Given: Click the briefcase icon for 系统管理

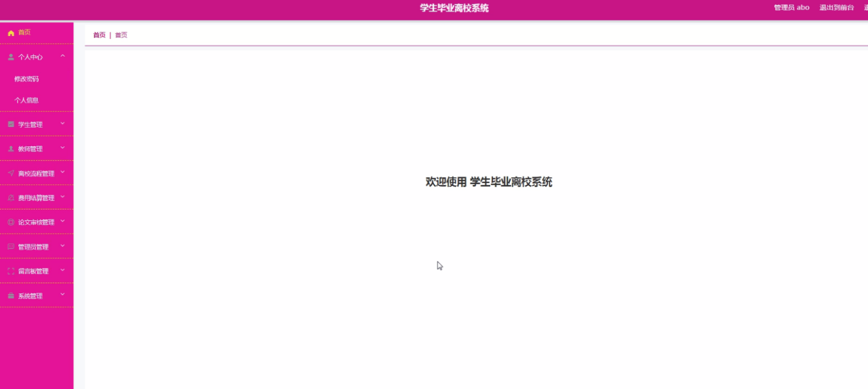Looking at the screenshot, I should (11, 296).
